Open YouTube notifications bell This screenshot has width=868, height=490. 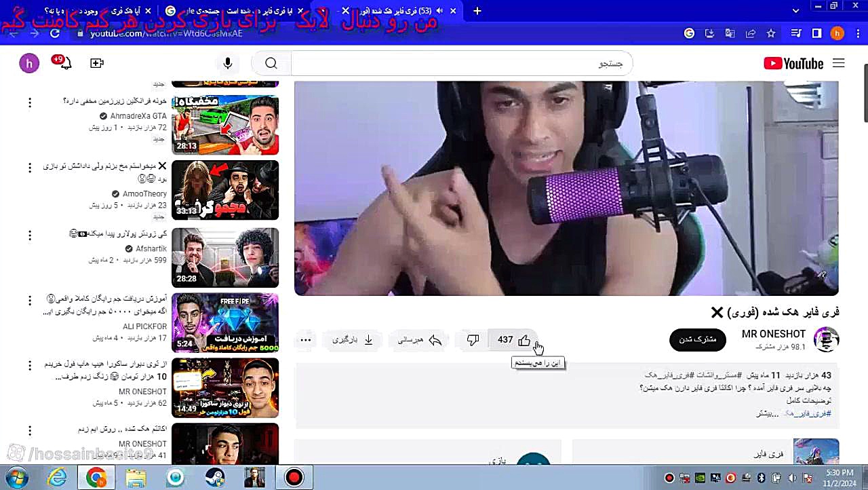64,62
